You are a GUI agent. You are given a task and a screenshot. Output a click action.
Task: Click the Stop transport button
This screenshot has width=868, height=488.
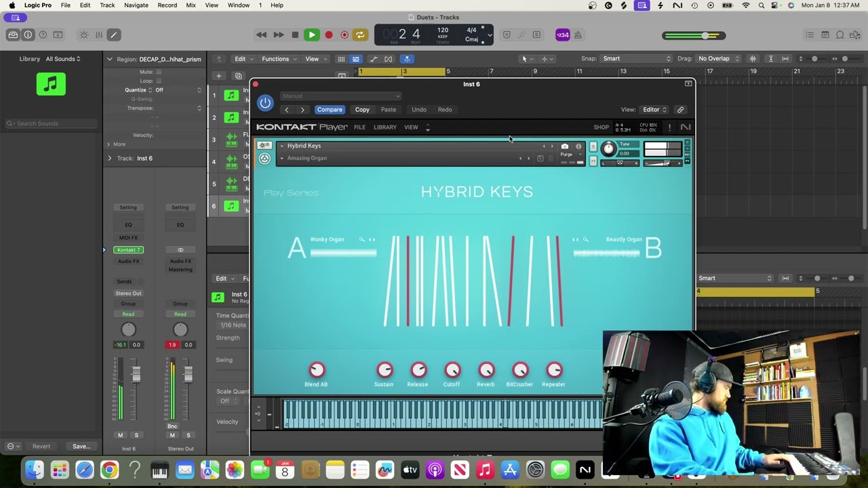point(295,35)
